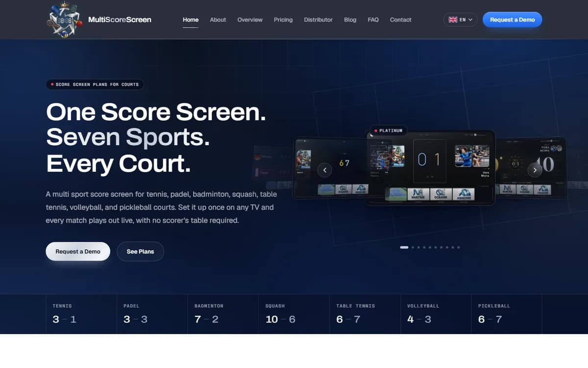Open the EN language dropdown
This screenshot has height=368, width=588.
click(461, 20)
